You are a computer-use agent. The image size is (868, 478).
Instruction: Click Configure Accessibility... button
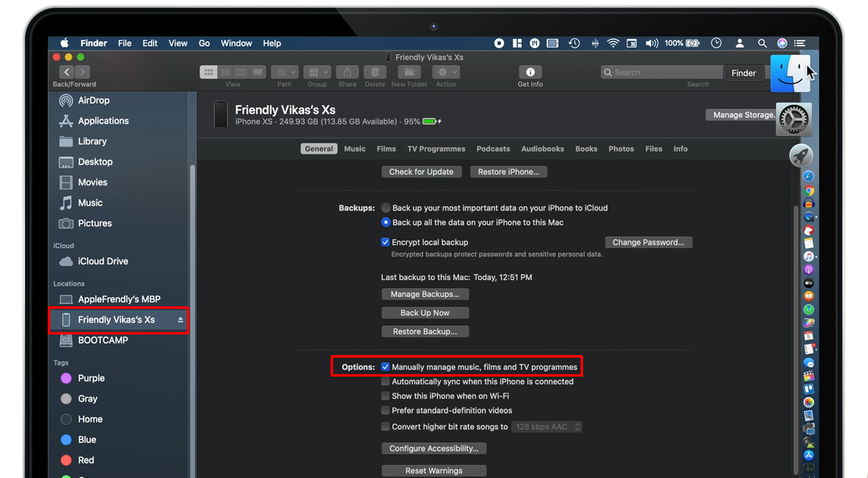[434, 448]
